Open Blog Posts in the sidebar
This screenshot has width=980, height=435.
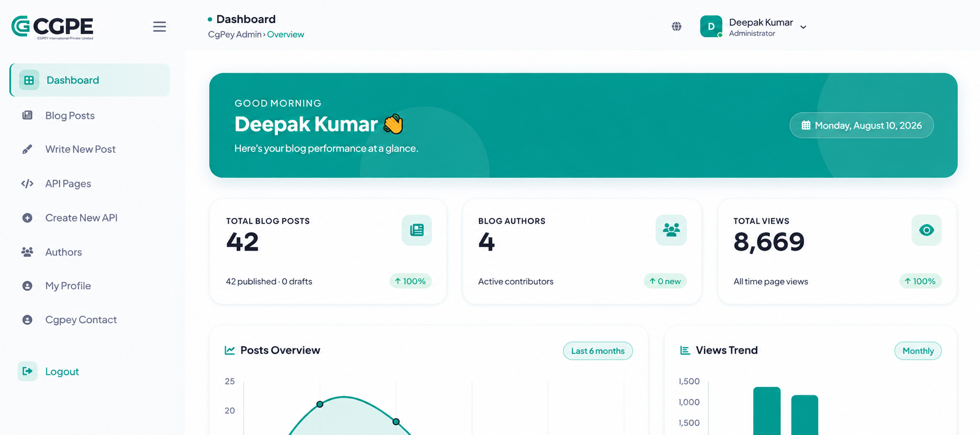coord(70,115)
